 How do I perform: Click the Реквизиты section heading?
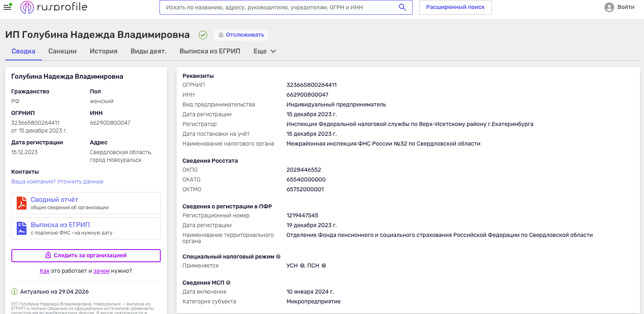[x=198, y=76]
